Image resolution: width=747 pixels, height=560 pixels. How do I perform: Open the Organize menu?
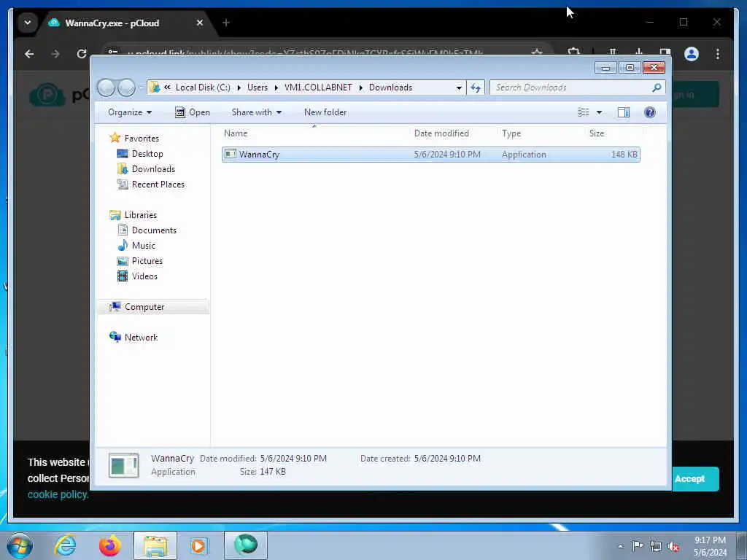click(x=130, y=112)
